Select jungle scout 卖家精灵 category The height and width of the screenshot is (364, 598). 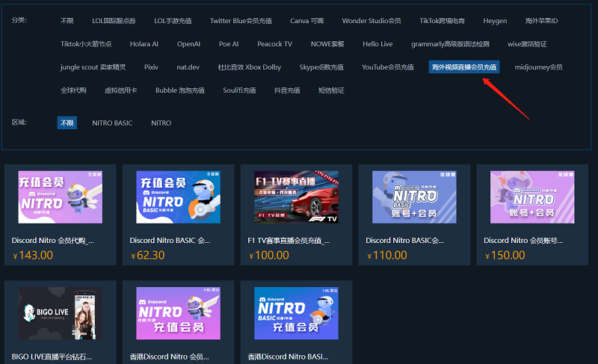pyautogui.click(x=93, y=67)
